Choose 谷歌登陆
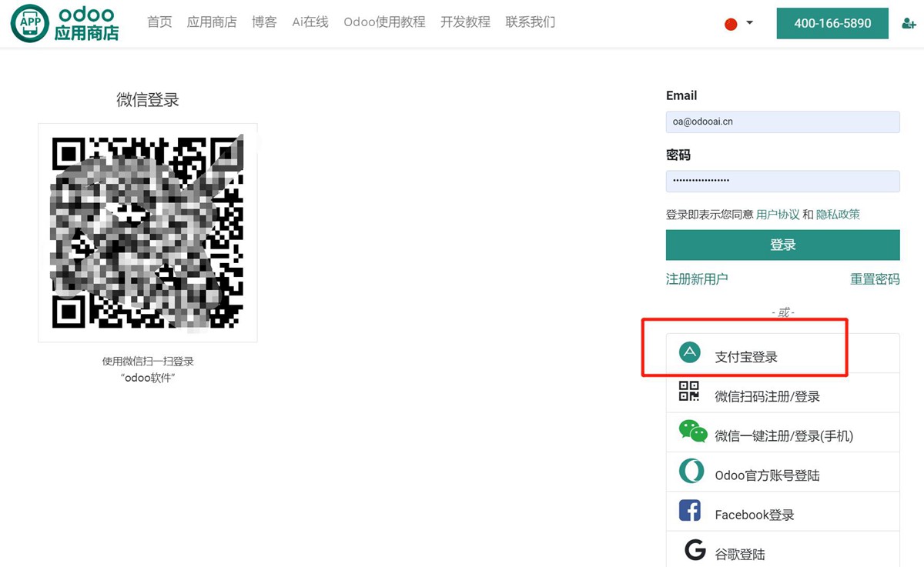The width and height of the screenshot is (924, 567). pyautogui.click(x=782, y=550)
